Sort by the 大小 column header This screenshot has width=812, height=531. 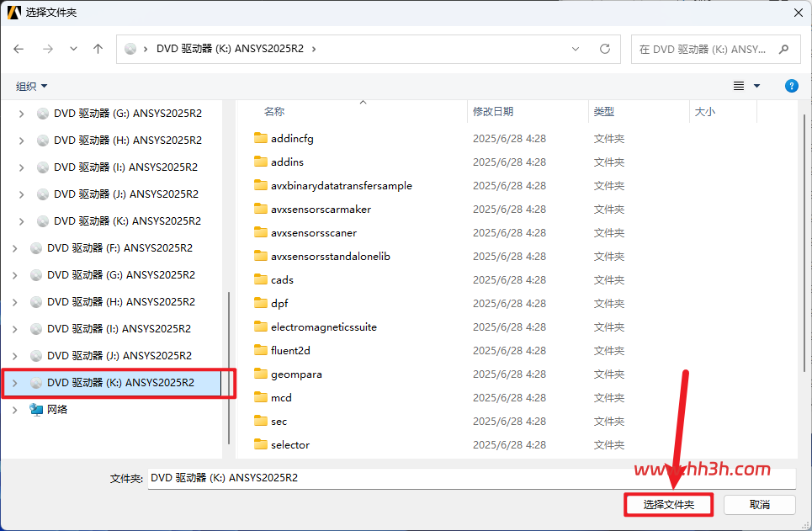705,111
